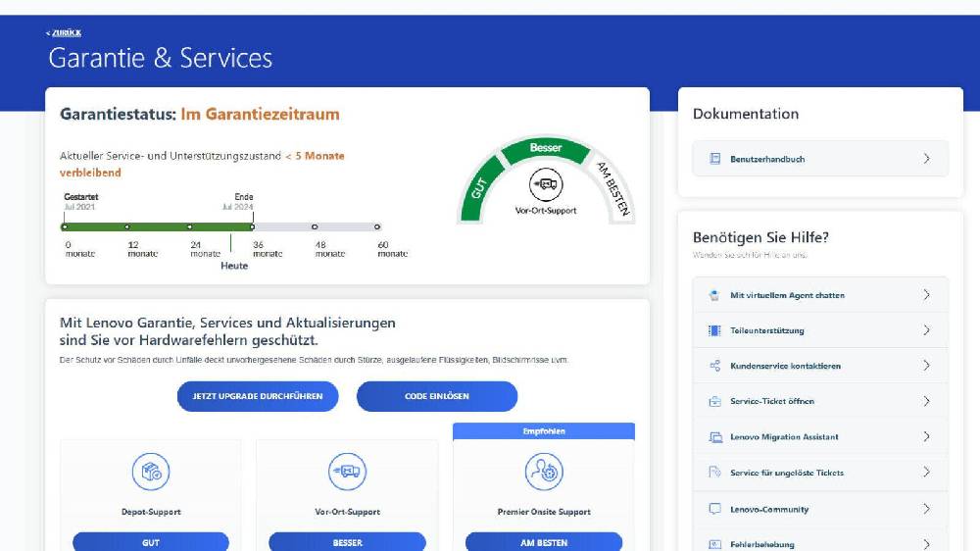Select the BESSER button under Vor-Ort-Support
This screenshot has width=980, height=551.
[348, 541]
